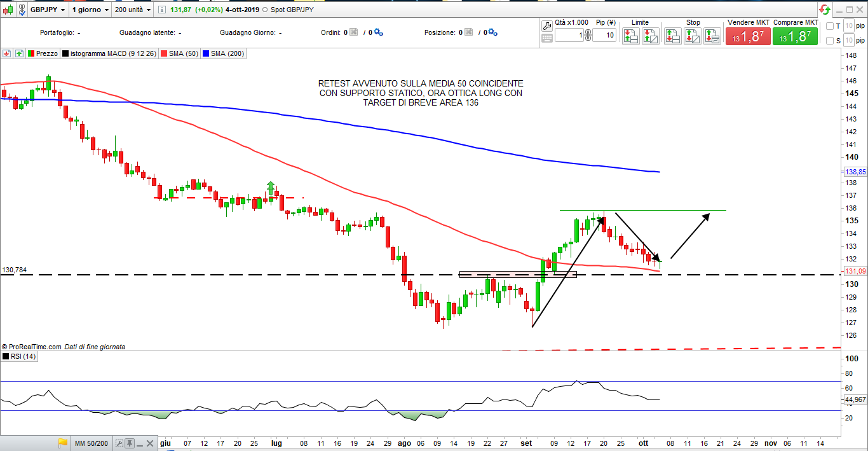This screenshot has height=451, width=868.
Task: Open the Ordini gear settings icon
Action: (x=378, y=32)
